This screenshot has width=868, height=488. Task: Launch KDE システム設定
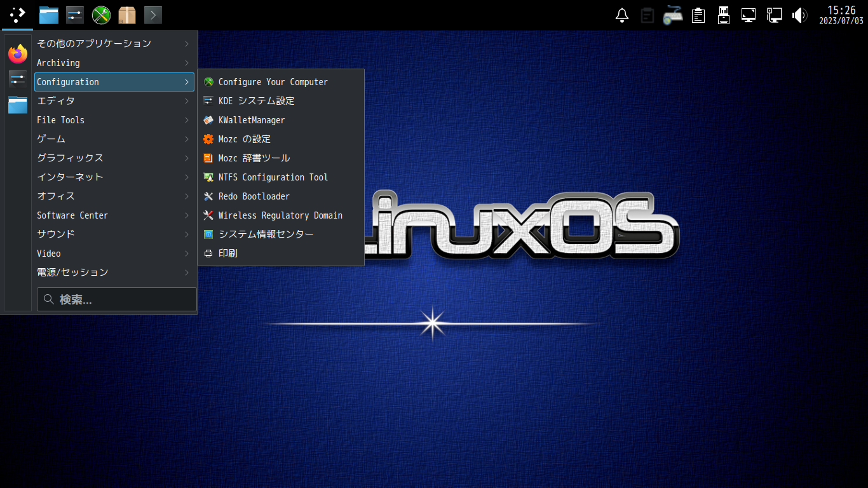[x=281, y=101]
